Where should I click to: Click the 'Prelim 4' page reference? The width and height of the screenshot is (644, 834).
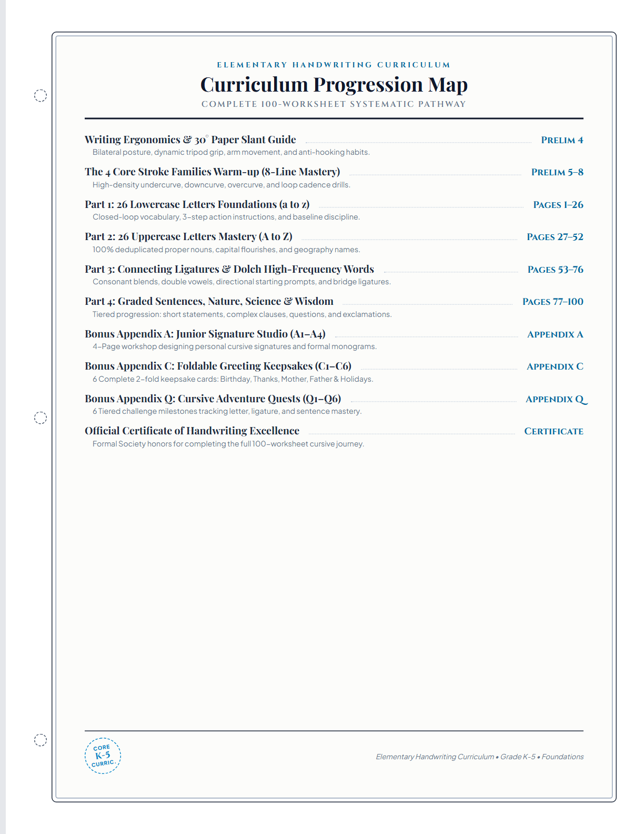pos(562,140)
